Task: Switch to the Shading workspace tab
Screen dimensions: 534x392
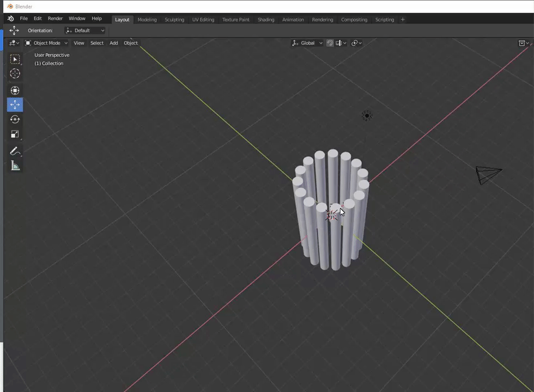Action: (x=266, y=20)
